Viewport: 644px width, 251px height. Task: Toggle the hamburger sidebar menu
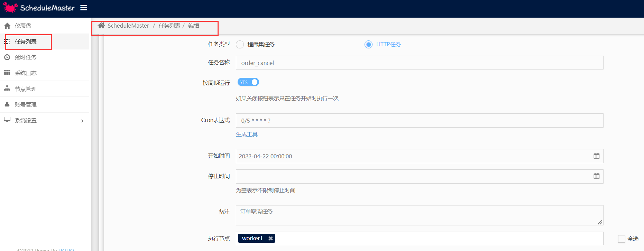click(x=84, y=8)
